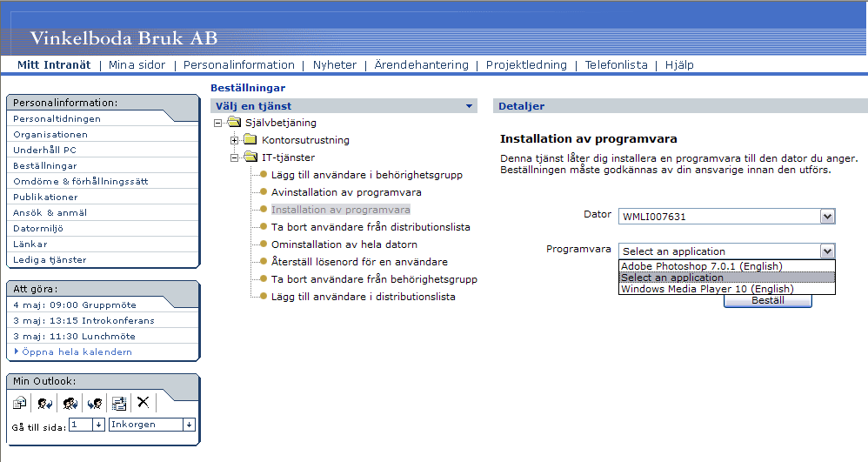The height and width of the screenshot is (462, 868).
Task: Click the reply icon in Min Outlook
Action: [x=45, y=403]
